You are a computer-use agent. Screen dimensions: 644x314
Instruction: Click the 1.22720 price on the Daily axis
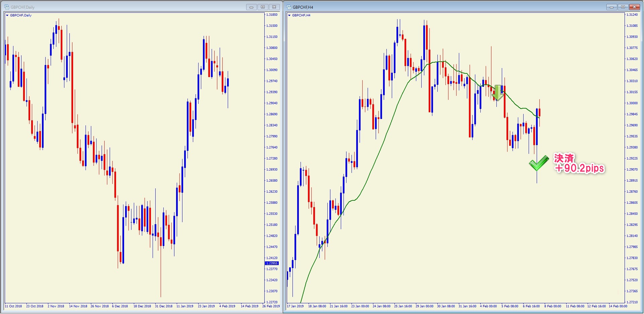pyautogui.click(x=272, y=302)
